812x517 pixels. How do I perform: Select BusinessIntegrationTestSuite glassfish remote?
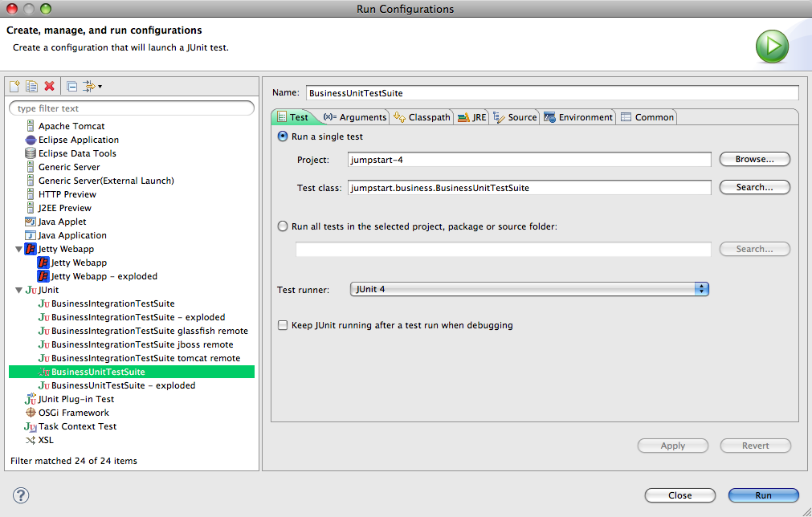[149, 331]
